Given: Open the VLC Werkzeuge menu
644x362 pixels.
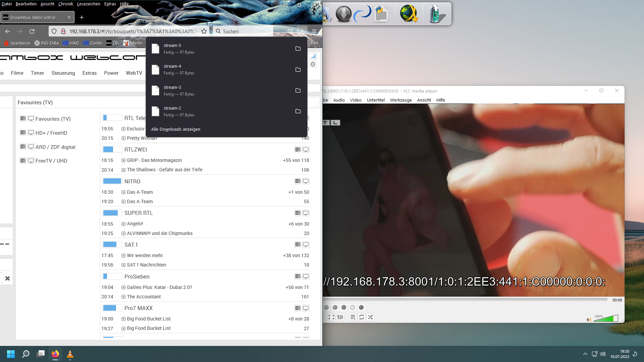Looking at the screenshot, I should (401, 100).
